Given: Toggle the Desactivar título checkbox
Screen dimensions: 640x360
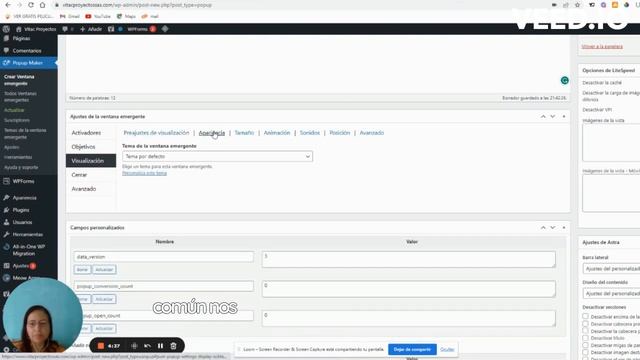Looking at the screenshot, I should tap(585, 338).
